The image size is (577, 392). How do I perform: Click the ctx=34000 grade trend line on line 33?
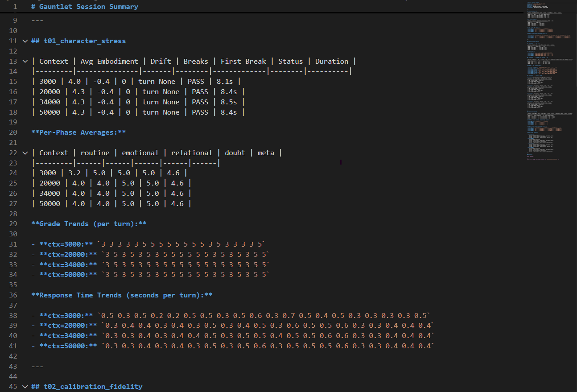click(x=150, y=265)
